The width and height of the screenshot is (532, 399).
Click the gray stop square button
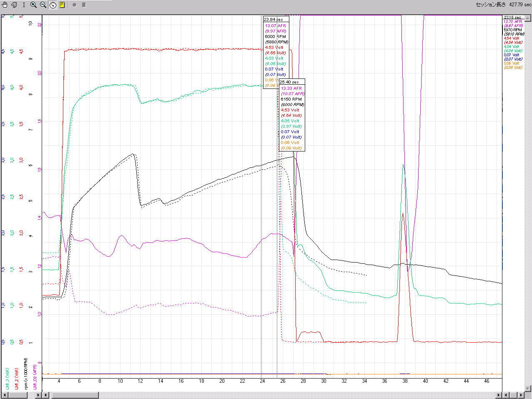(x=84, y=5)
